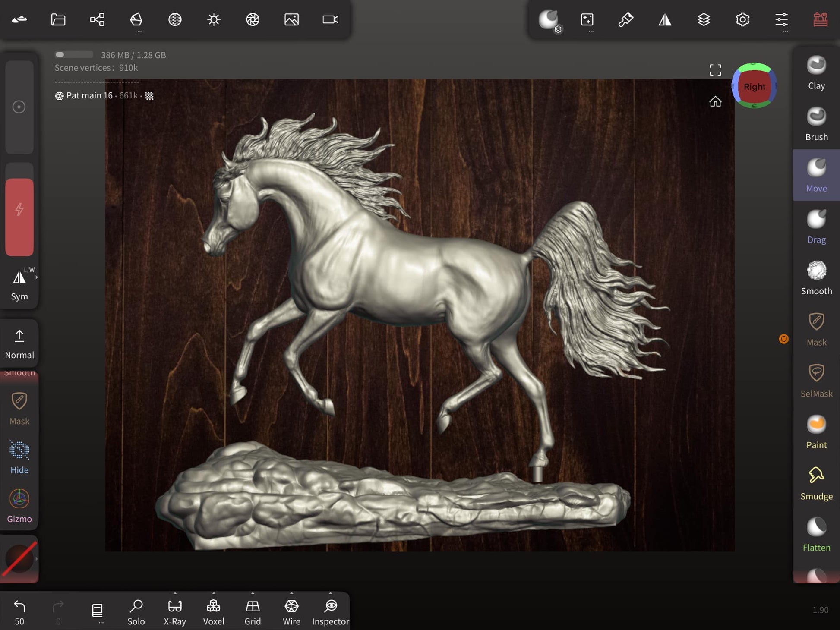Select the Drag tool
This screenshot has height=630, width=840.
[x=816, y=227]
